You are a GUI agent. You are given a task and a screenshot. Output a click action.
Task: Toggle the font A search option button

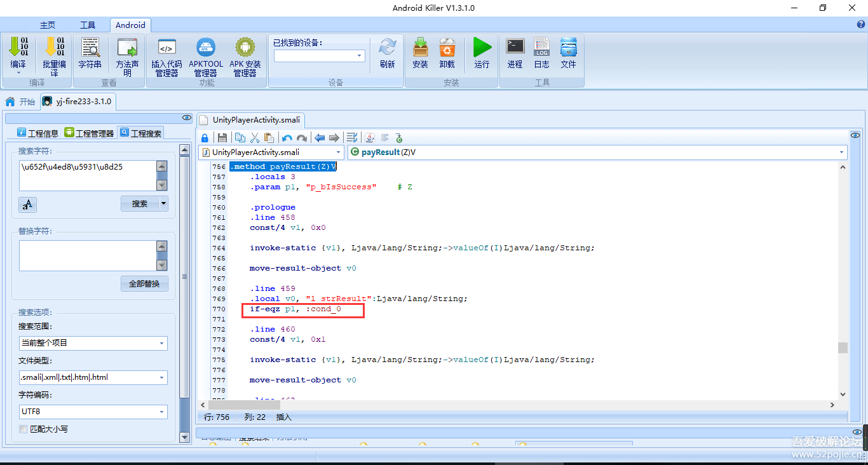pyautogui.click(x=27, y=204)
